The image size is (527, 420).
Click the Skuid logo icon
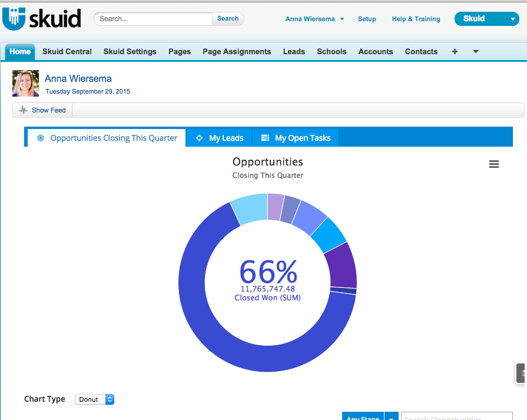coord(15,18)
